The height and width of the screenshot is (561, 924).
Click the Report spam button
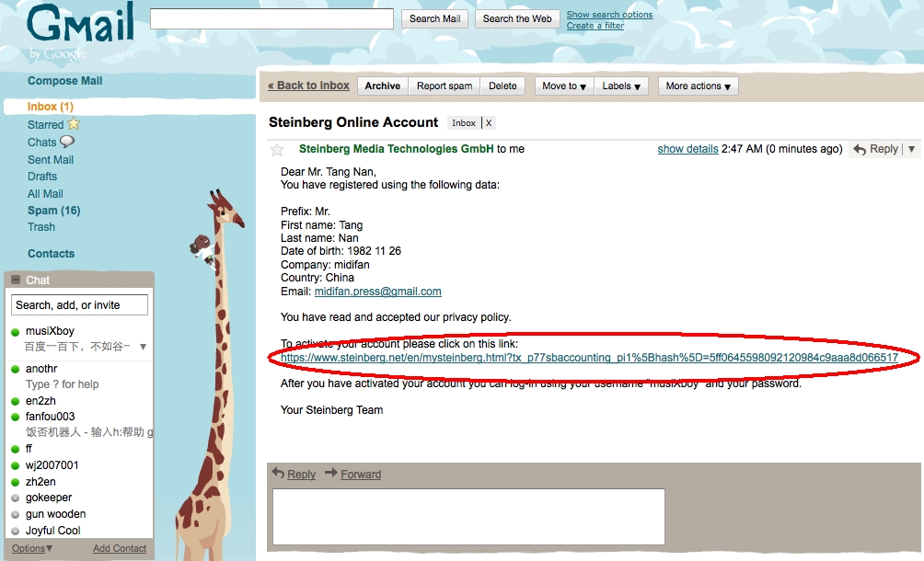point(445,86)
